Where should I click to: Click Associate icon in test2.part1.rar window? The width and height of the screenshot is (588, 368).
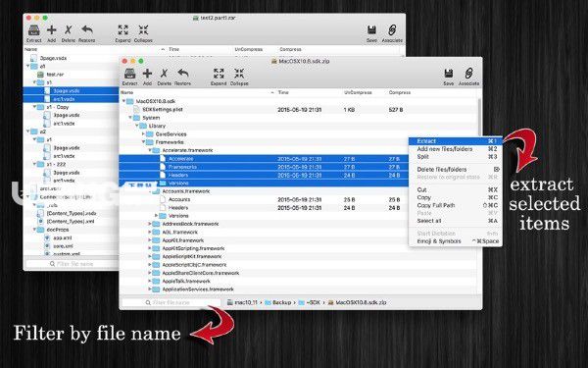[x=392, y=29]
